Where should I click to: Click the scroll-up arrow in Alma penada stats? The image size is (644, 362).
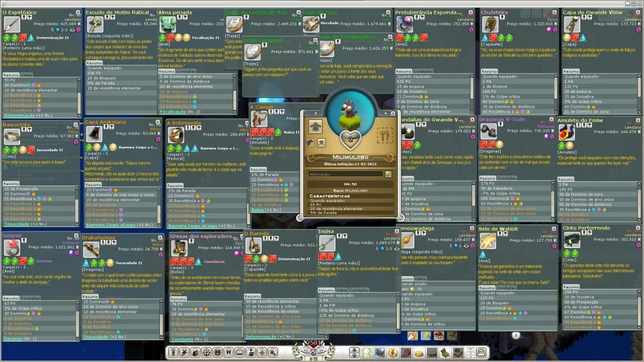pyautogui.click(x=236, y=76)
